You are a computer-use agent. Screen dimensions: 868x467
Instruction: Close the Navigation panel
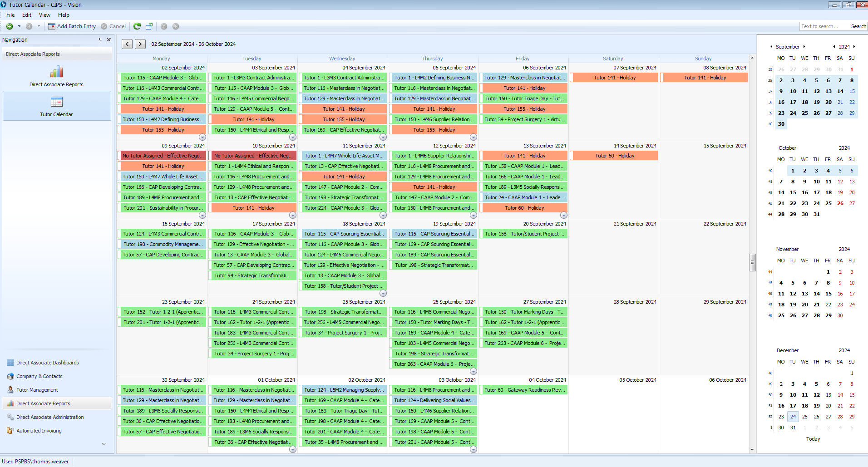[108, 40]
